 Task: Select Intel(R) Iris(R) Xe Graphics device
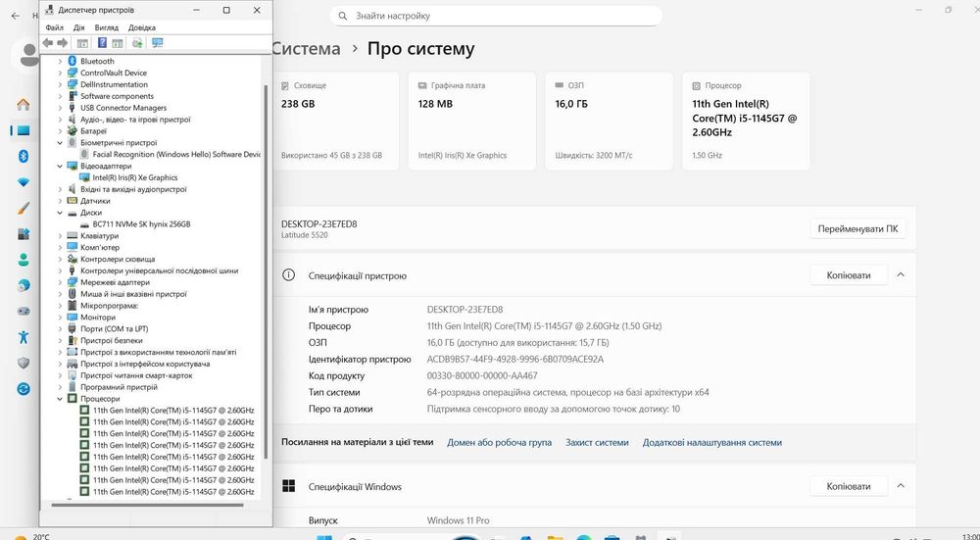pyautogui.click(x=135, y=177)
